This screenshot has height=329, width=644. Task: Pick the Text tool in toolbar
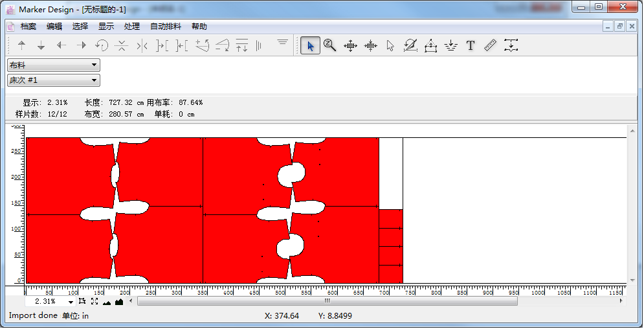point(471,46)
